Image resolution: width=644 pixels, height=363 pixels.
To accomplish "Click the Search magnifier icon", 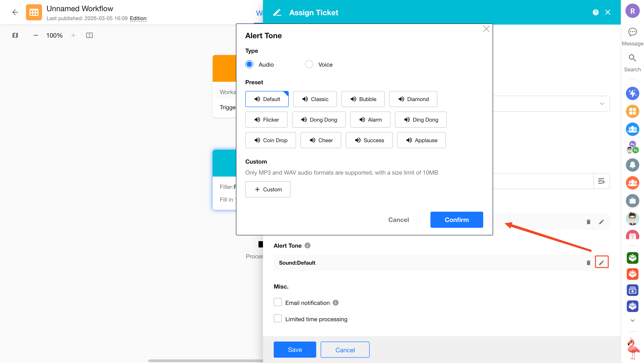I will point(632,58).
